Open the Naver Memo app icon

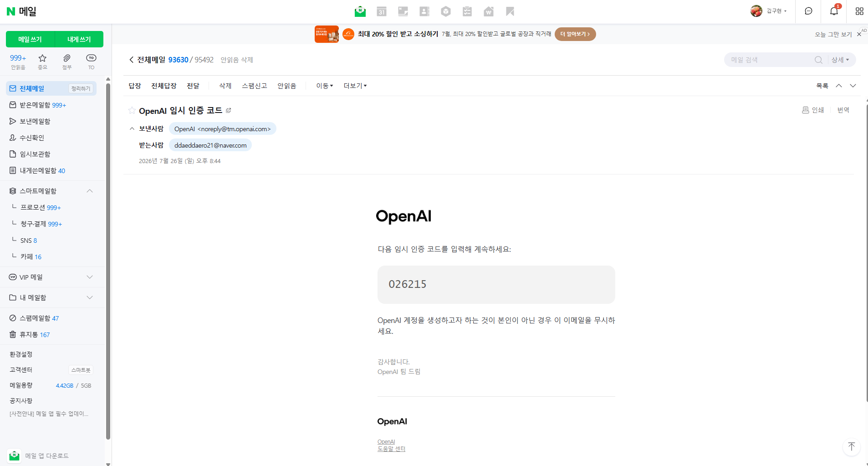pyautogui.click(x=403, y=11)
